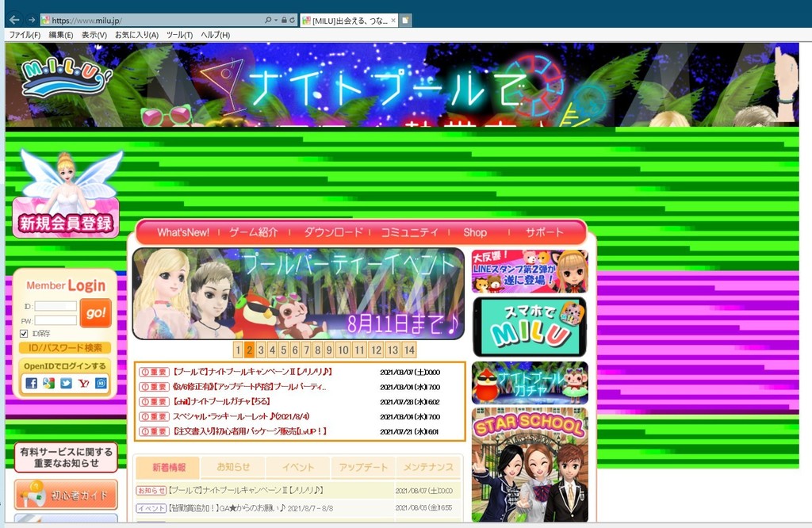Click the MILU logo at top left
The image size is (812, 528).
(x=67, y=79)
